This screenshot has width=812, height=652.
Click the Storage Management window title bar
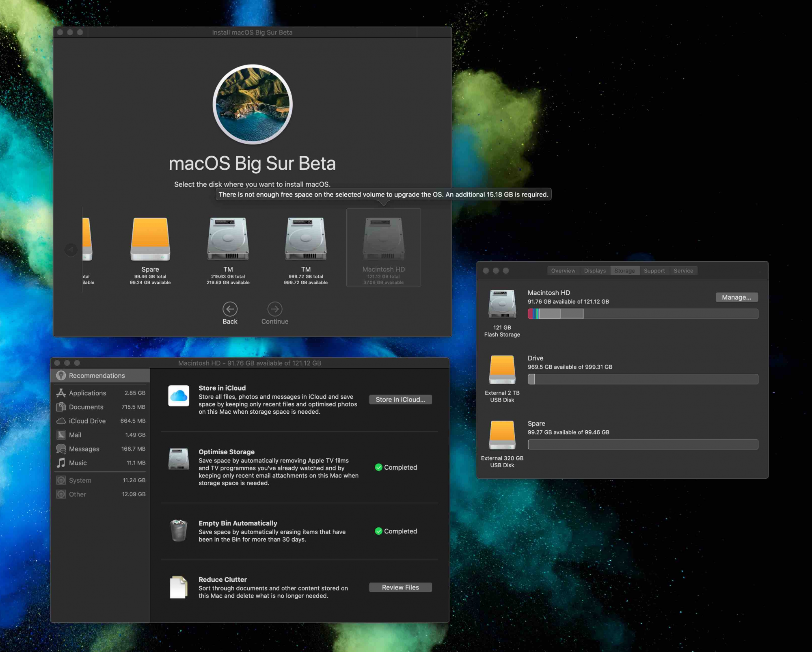(x=250, y=363)
